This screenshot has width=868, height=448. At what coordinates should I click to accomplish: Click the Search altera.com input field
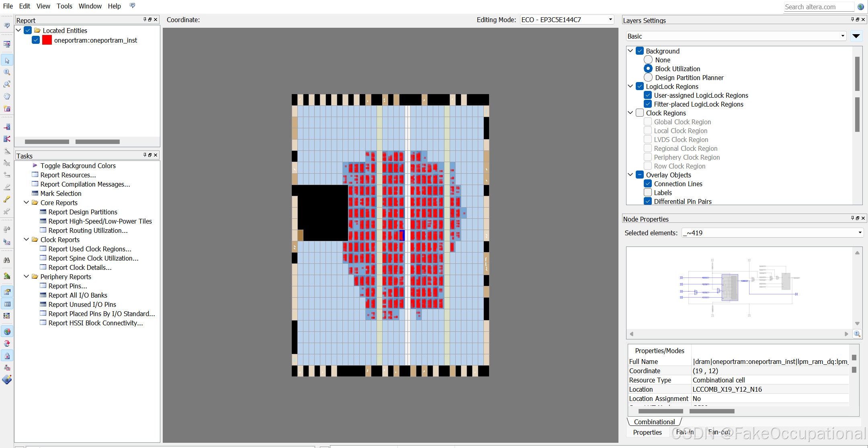pyautogui.click(x=818, y=7)
